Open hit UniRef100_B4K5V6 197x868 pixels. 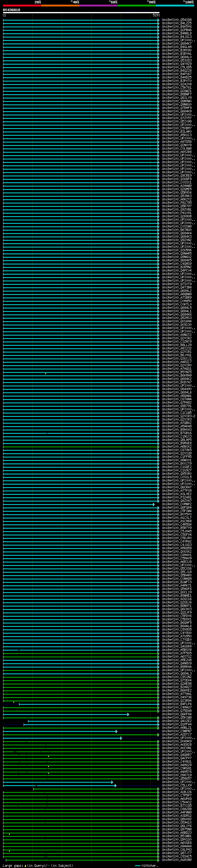tap(177, 26)
